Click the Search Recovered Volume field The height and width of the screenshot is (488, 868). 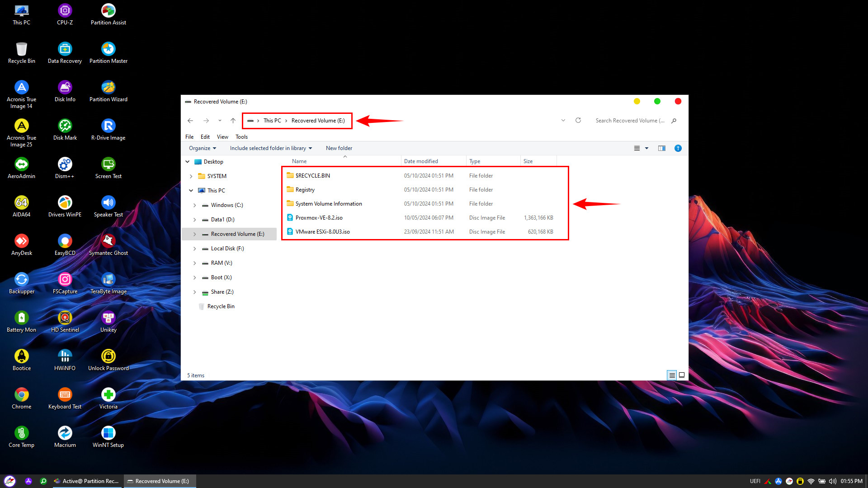(629, 121)
